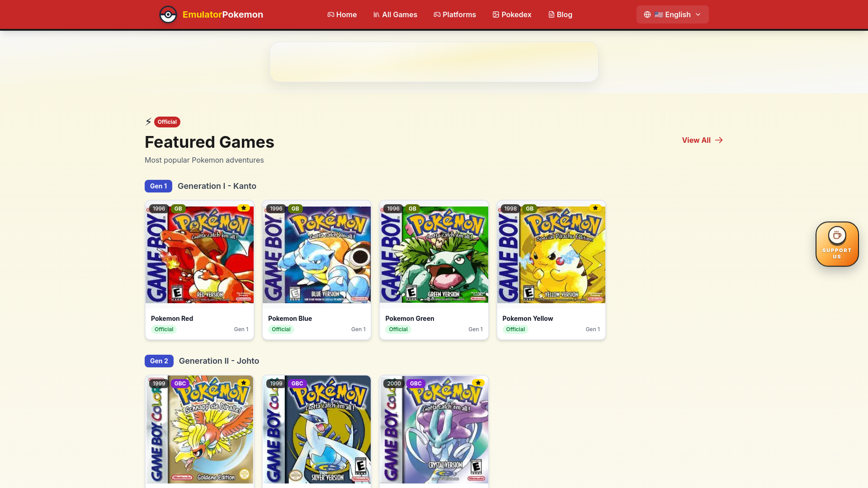Click the lightning bolt icon above Featured Games
The width and height of the screenshot is (868, 488).
[148, 122]
